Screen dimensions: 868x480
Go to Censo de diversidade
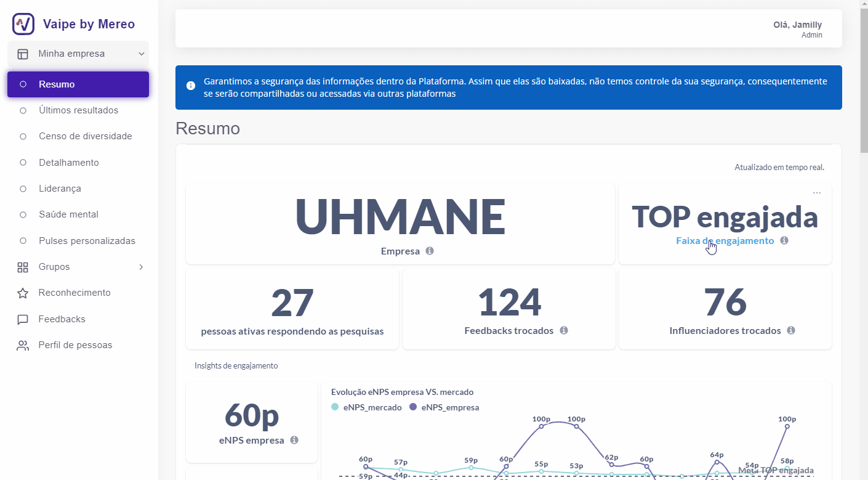[85, 136]
